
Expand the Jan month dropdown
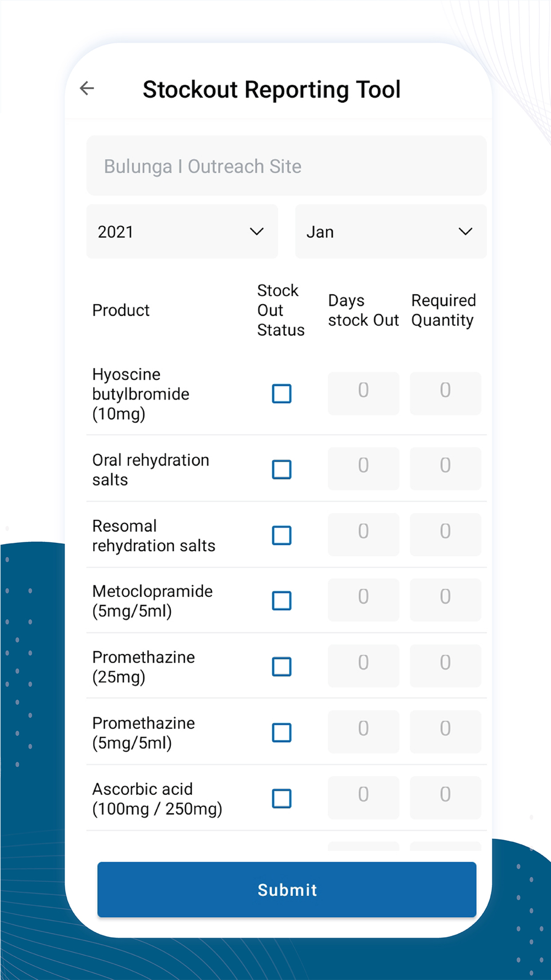click(391, 231)
